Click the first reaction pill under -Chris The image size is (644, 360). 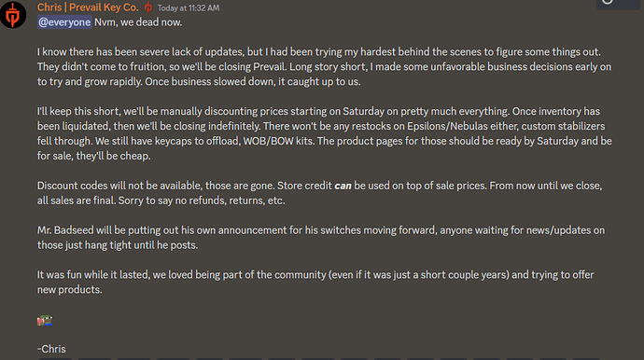[x=55, y=359]
